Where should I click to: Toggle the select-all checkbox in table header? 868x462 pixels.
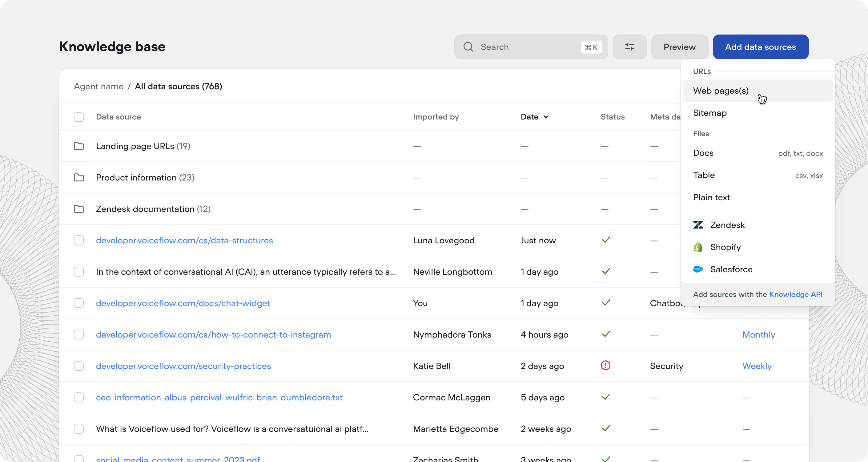[x=79, y=117]
